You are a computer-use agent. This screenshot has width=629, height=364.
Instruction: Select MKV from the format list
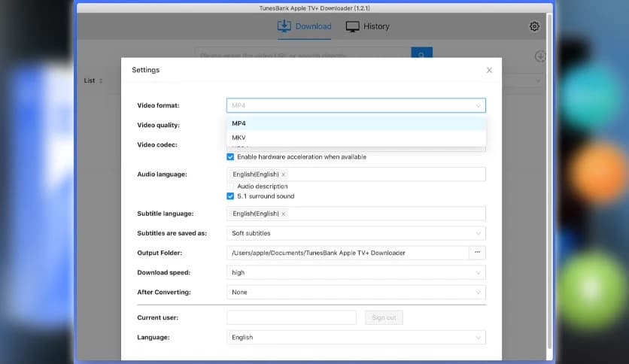click(x=239, y=138)
